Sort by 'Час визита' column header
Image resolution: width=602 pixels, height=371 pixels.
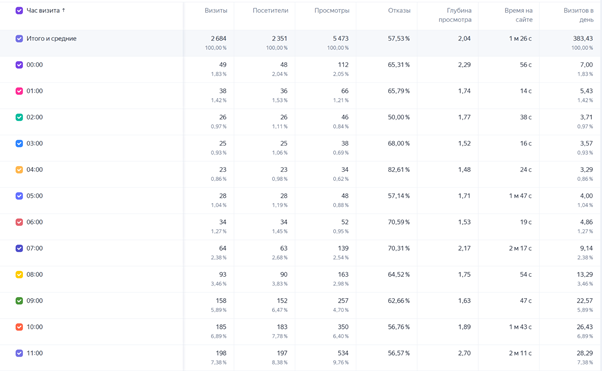[46, 10]
